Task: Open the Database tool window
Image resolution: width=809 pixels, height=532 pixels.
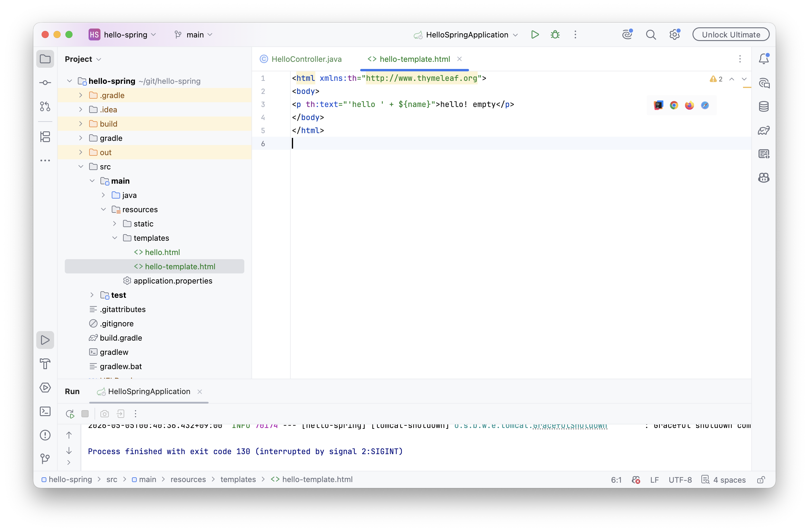Action: [x=764, y=106]
